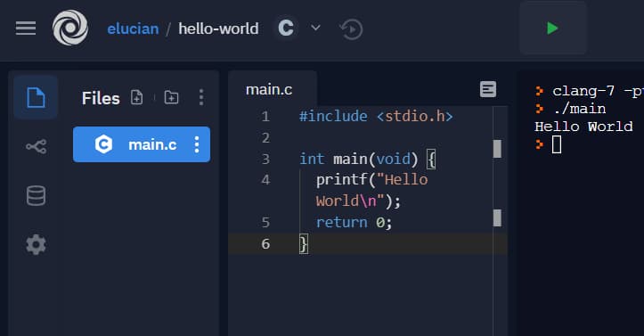The image size is (644, 336).
Task: Run the program with the green play button
Action: tap(552, 29)
